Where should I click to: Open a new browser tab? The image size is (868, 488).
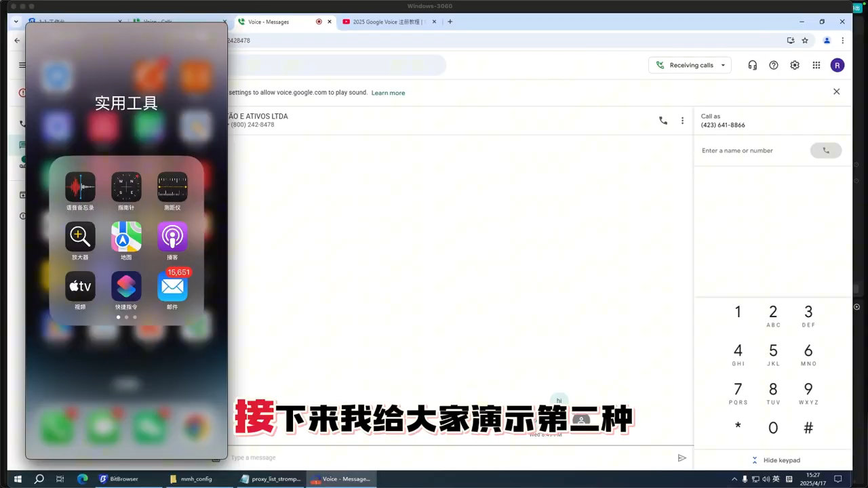point(450,22)
